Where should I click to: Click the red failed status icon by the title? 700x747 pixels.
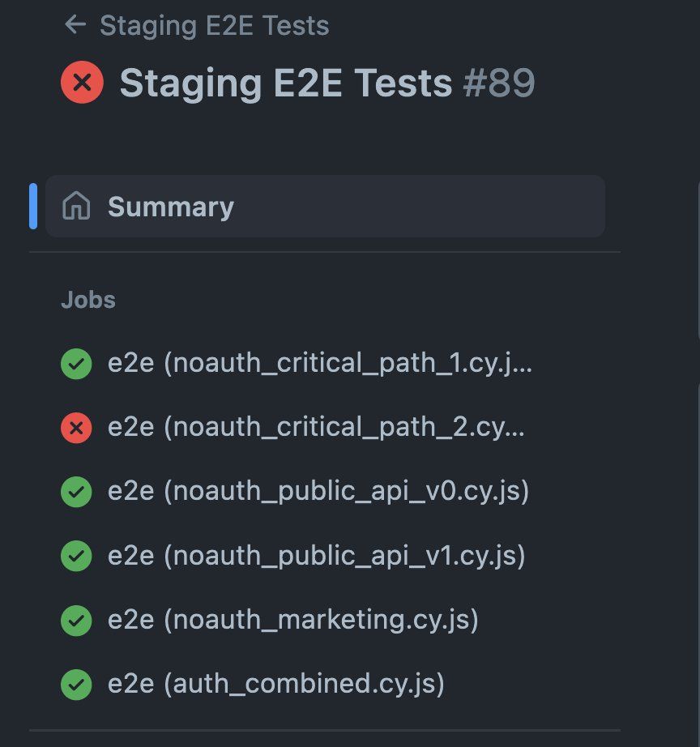click(83, 83)
